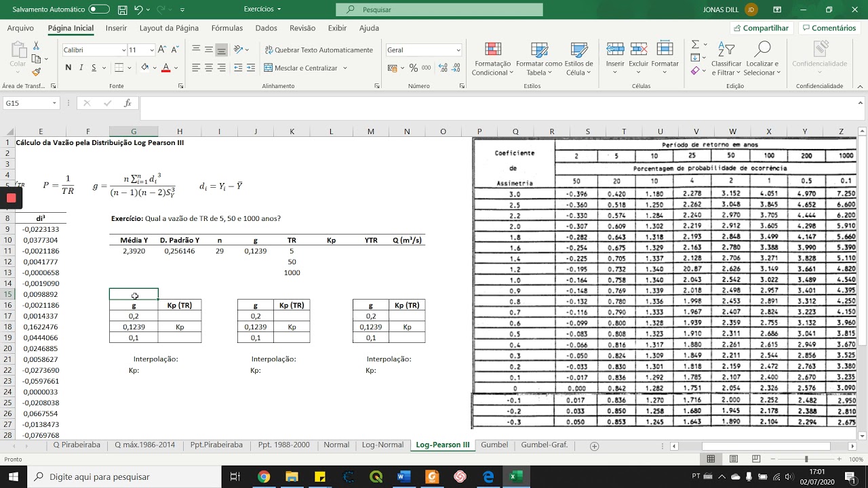Increase indent icon

pos(251,68)
